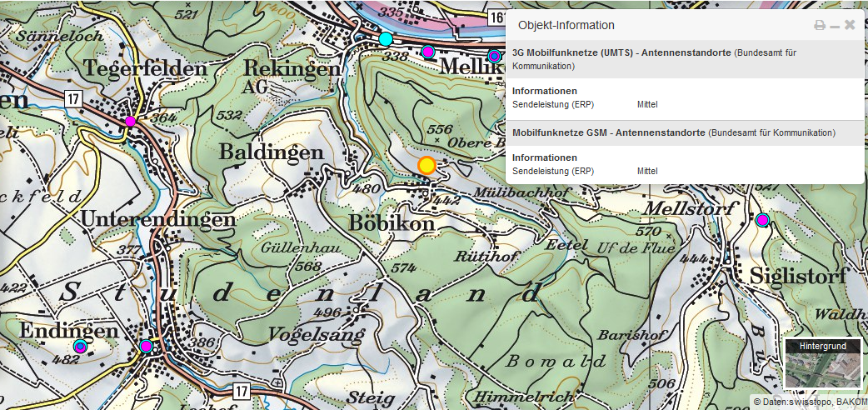The height and width of the screenshot is (410, 868).
Task: Click the route 17 shield near Steig
Action: point(240,391)
